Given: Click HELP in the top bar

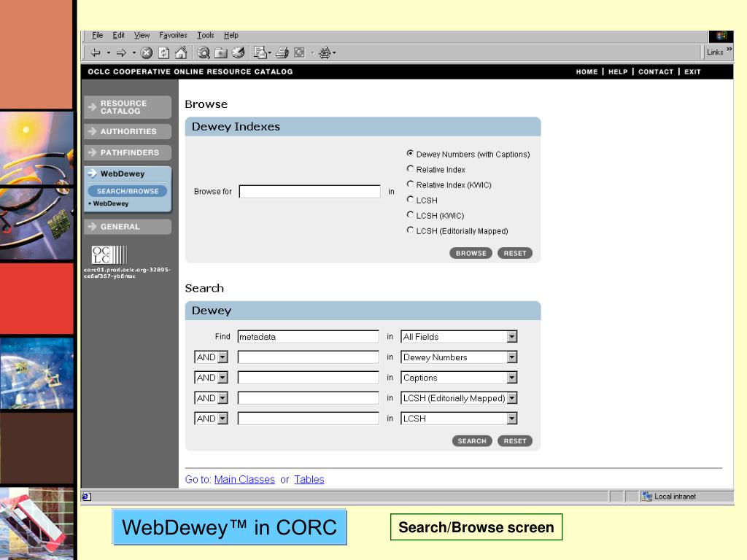Looking at the screenshot, I should click(618, 72).
